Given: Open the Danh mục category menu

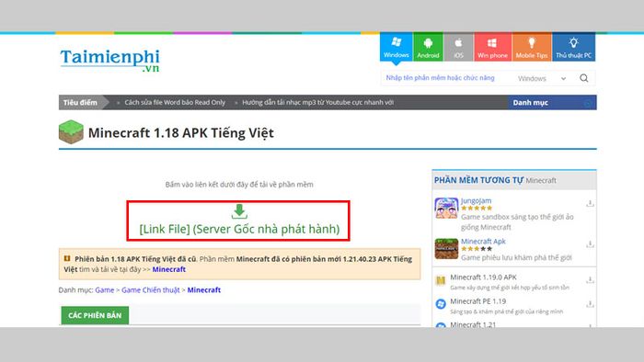Looking at the screenshot, I should click(x=552, y=103).
